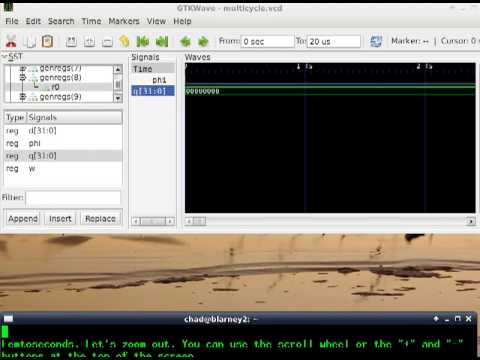The width and height of the screenshot is (480, 360).
Task: Click the Waves scrollbar right arrow
Action: click(x=471, y=221)
